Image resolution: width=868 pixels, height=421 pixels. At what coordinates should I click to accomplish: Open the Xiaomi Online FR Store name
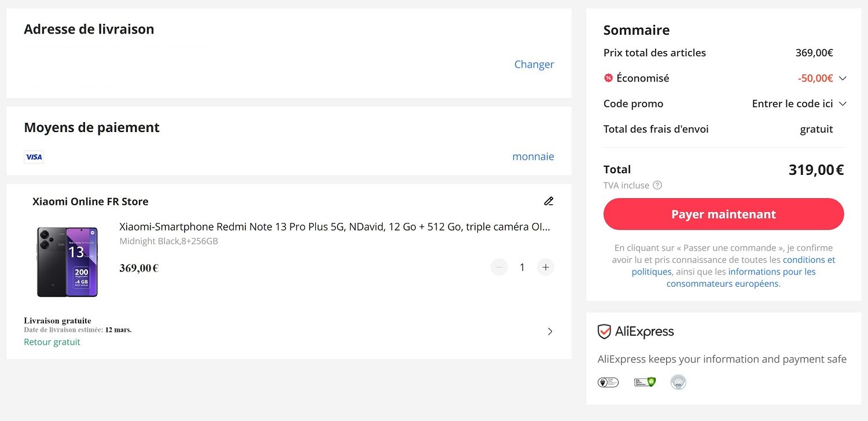point(90,202)
